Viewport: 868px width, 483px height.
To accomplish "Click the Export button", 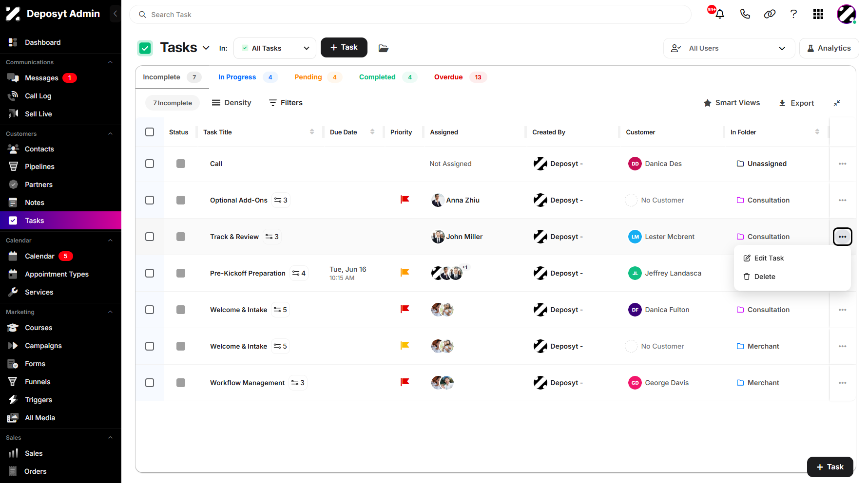I will point(796,103).
